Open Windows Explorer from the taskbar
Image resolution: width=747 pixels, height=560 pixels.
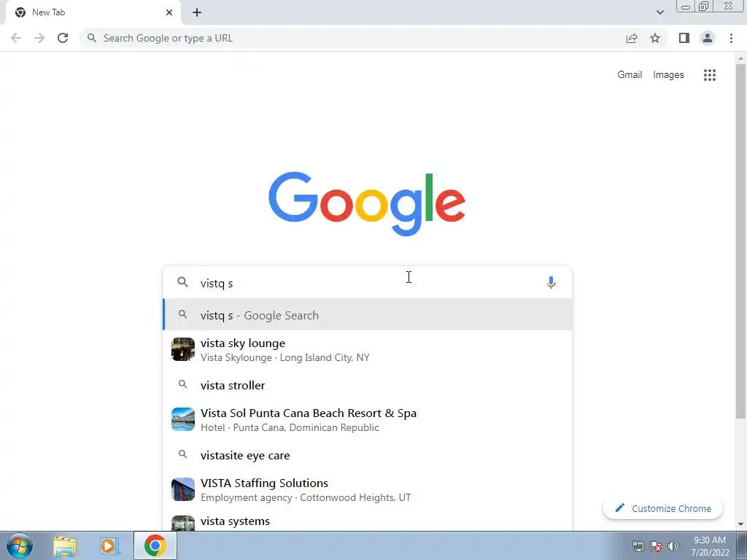pos(65,545)
